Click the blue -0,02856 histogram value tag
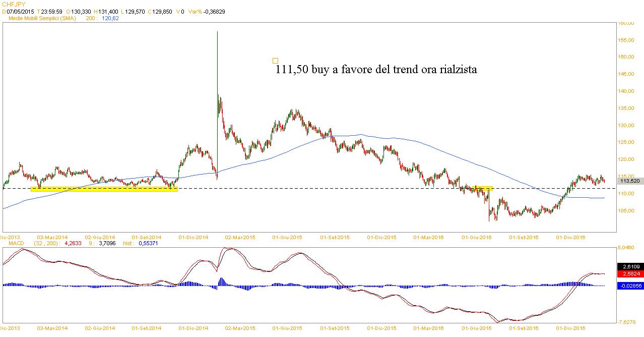Screen dimensions: 644x337 (630, 286)
